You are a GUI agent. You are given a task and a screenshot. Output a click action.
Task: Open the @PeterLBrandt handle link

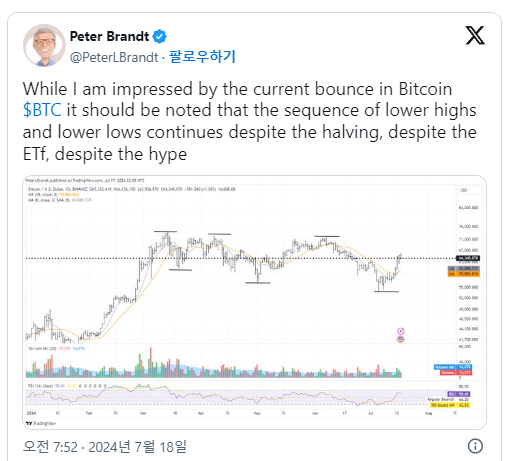tap(114, 57)
